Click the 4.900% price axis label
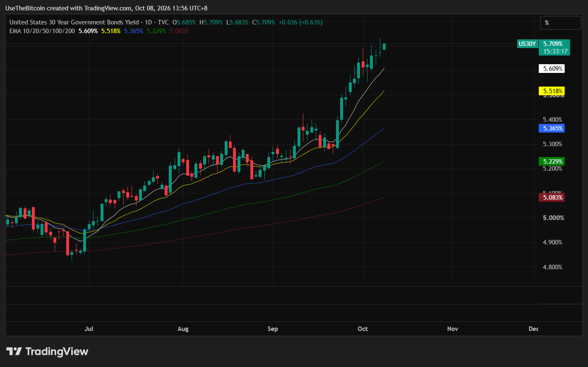This screenshot has height=367, width=588. click(553, 242)
